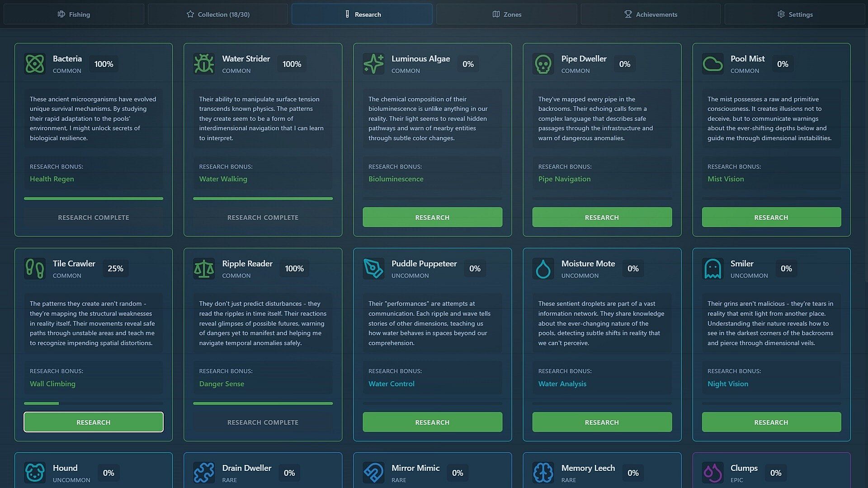Click the Luminous Algae sparkle icon
The width and height of the screenshot is (868, 488).
click(x=373, y=64)
